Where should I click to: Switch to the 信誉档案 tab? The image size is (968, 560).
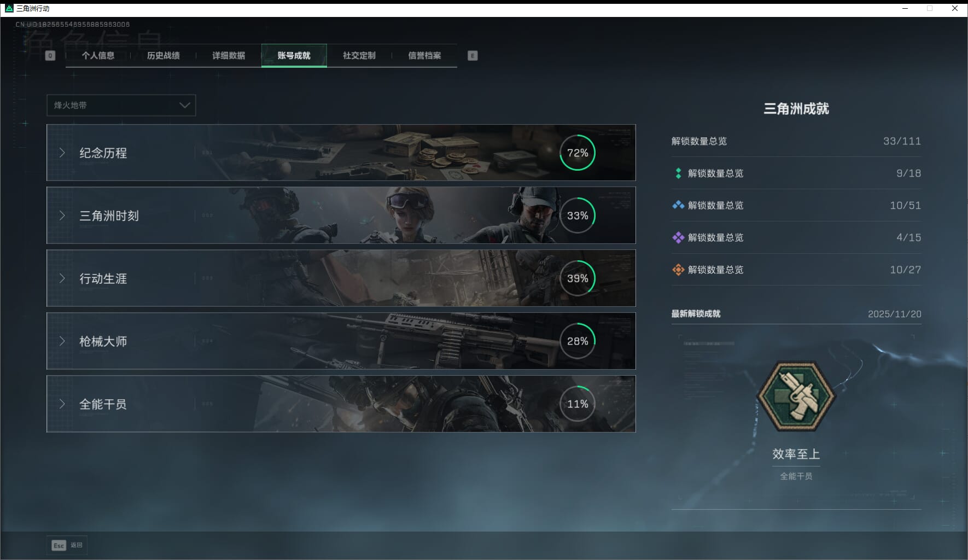click(x=424, y=56)
